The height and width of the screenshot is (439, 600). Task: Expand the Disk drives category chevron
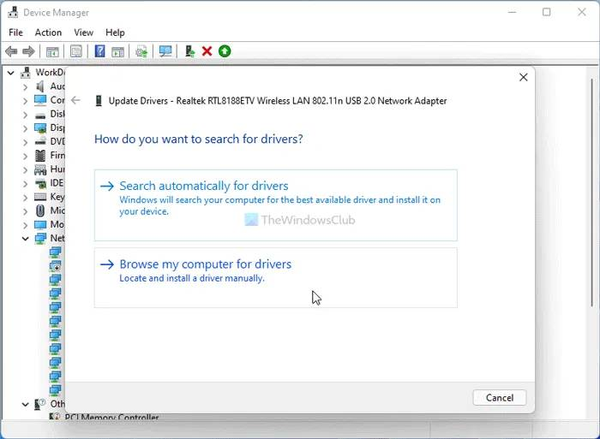pos(25,115)
